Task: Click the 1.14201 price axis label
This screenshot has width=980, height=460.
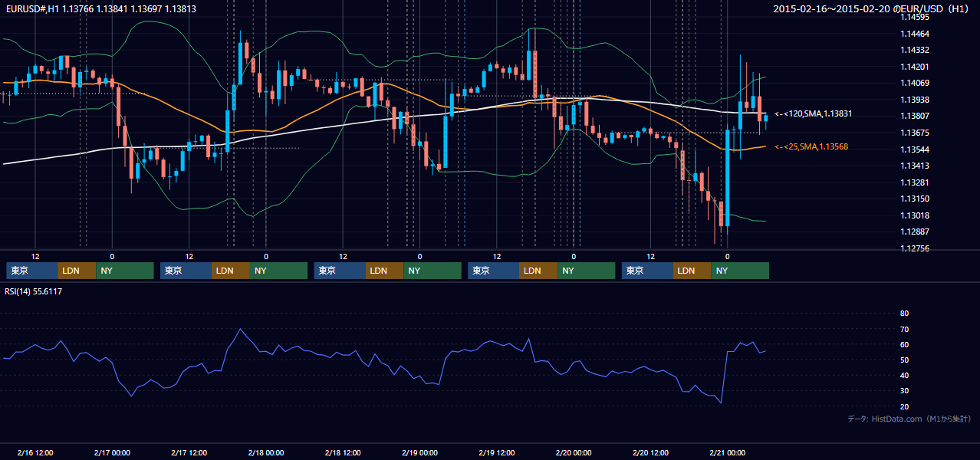Action: [x=916, y=67]
